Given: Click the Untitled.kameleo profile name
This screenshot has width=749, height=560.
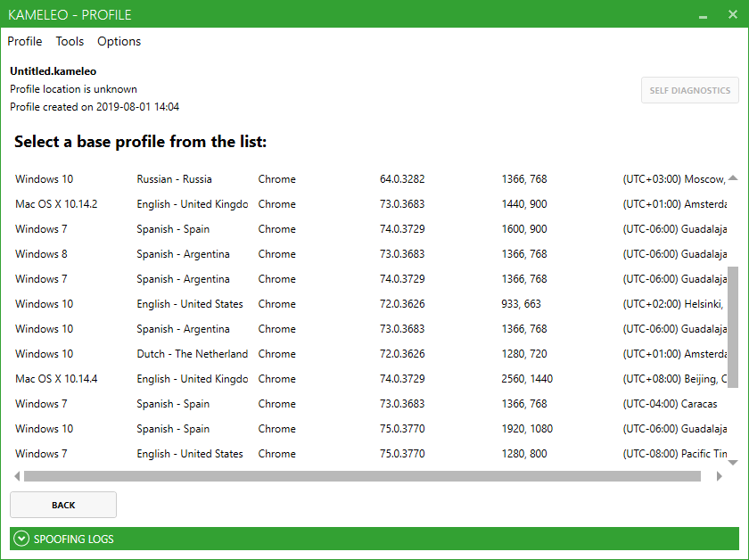Looking at the screenshot, I should pos(53,71).
